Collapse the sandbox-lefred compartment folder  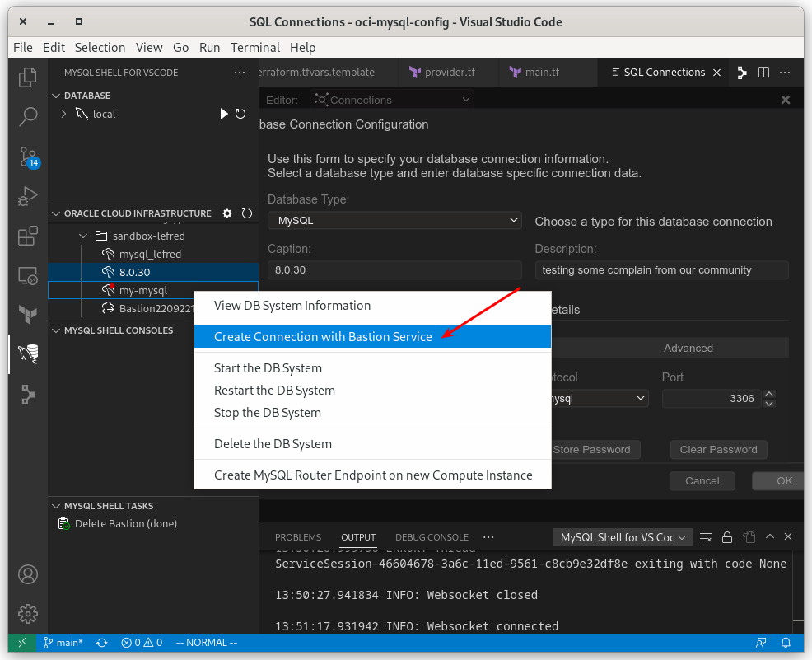point(83,236)
